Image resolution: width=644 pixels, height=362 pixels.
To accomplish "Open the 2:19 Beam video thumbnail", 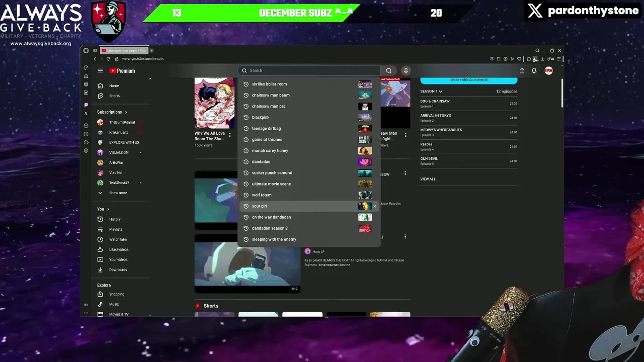I will click(x=247, y=263).
